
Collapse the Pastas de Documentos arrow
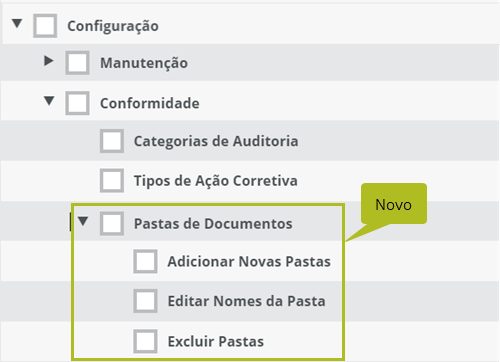83,221
